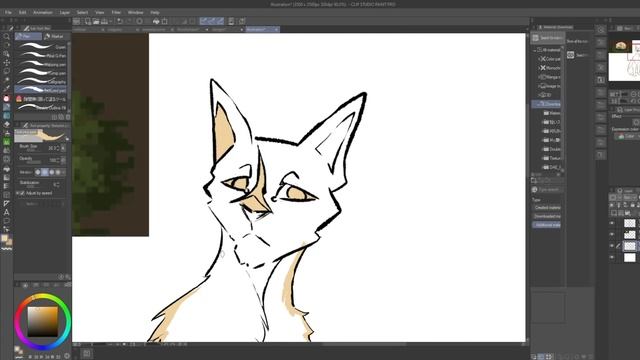Filter by Created materials type
Viewport: 640px width, 360px height.
[x=547, y=207]
